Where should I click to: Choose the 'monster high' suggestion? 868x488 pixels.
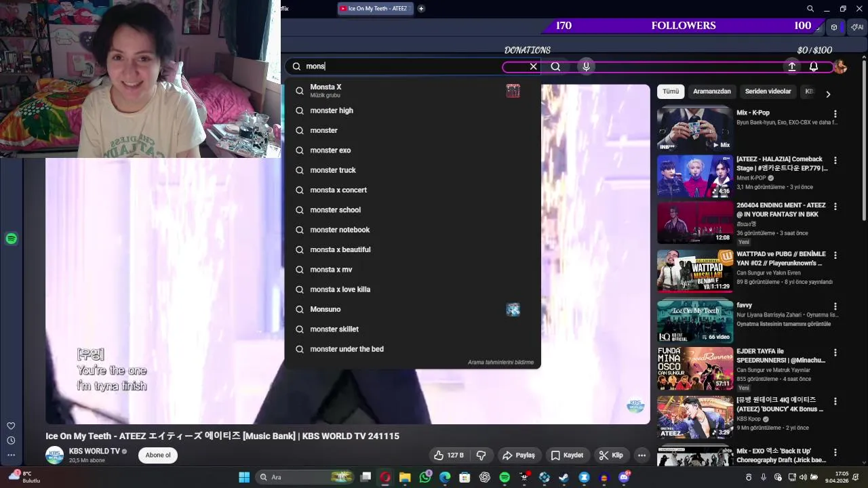pos(412,110)
